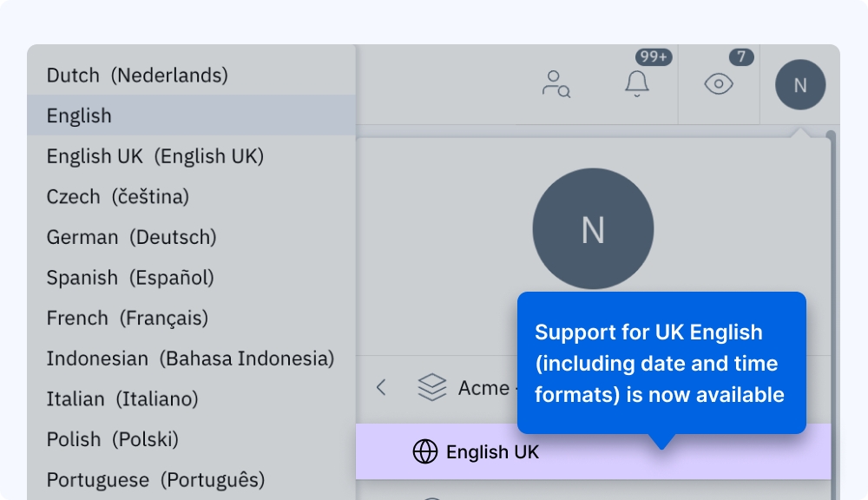Open the user search icon

pos(556,84)
